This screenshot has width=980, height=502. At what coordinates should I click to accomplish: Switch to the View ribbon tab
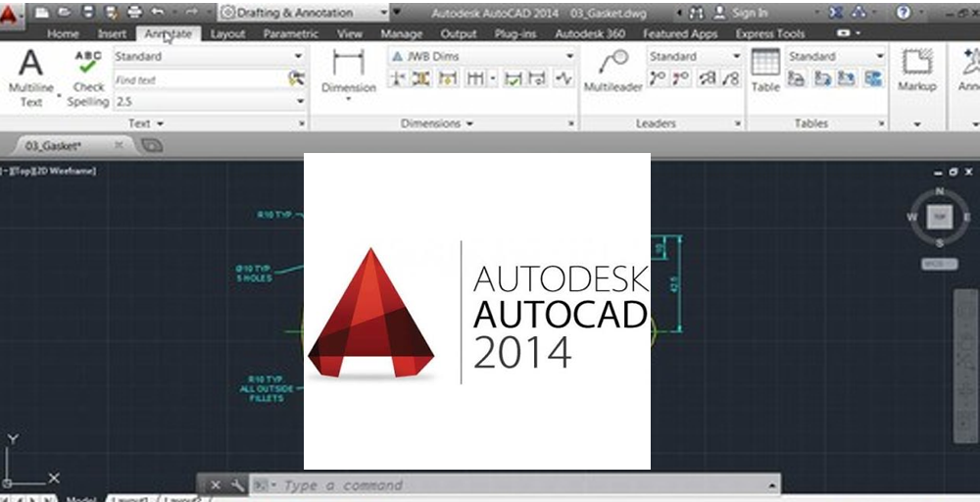tap(350, 33)
